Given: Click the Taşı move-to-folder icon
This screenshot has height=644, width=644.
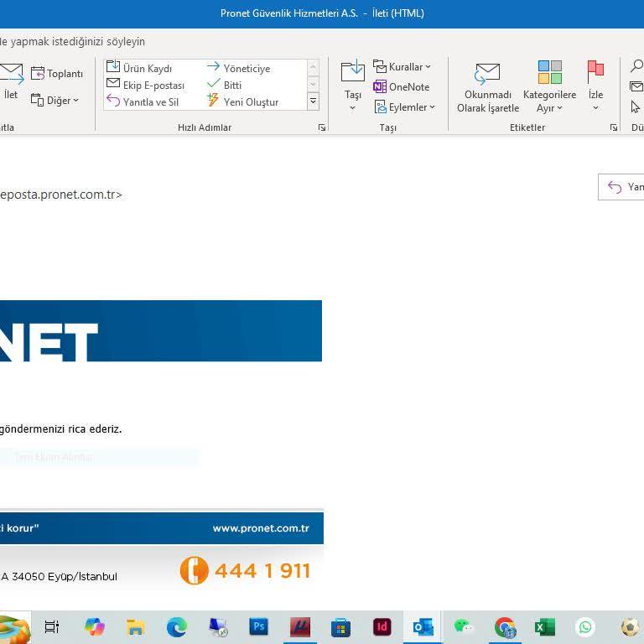Looking at the screenshot, I should click(x=352, y=71).
